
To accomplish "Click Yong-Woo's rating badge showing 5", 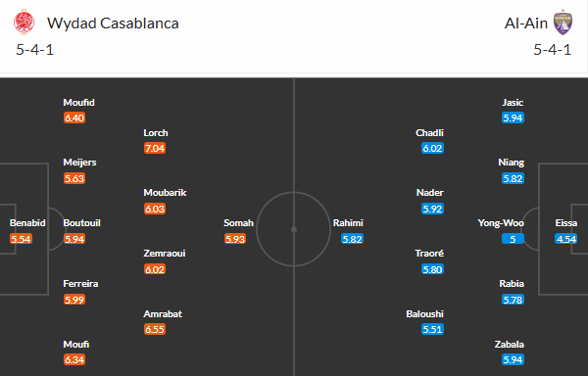I will coord(513,239).
